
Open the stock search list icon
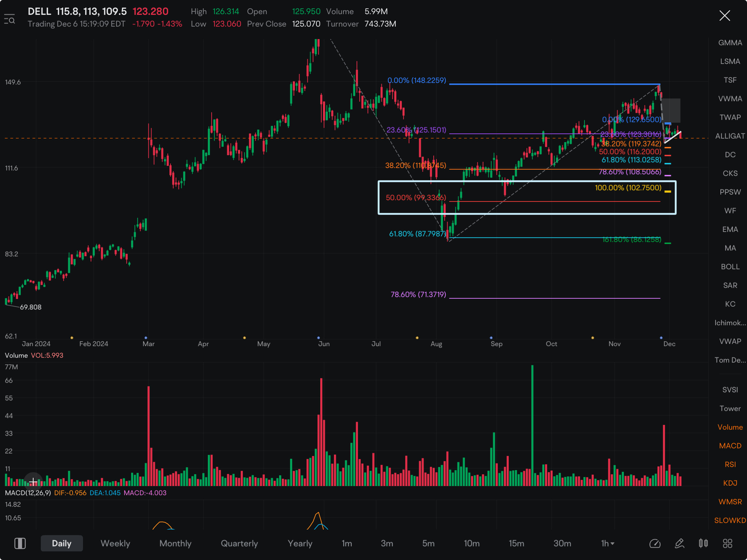9,19
